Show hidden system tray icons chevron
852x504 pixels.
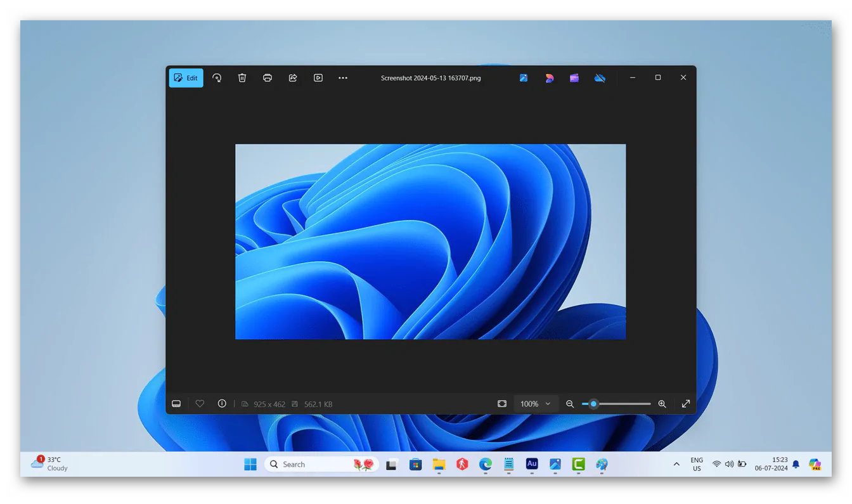pos(676,465)
